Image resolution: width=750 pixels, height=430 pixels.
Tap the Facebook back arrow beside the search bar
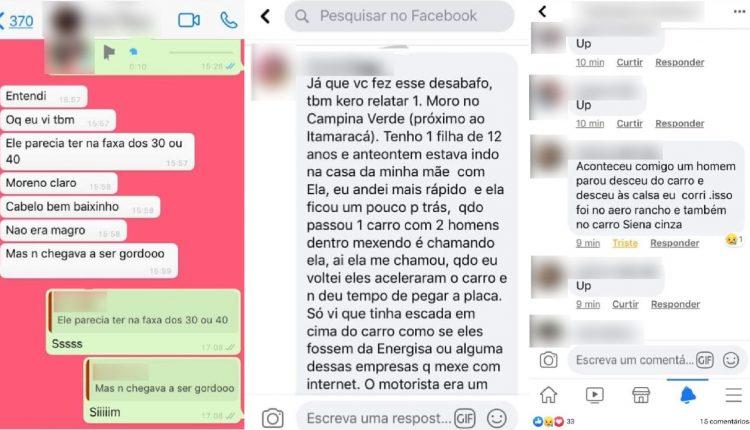(265, 16)
